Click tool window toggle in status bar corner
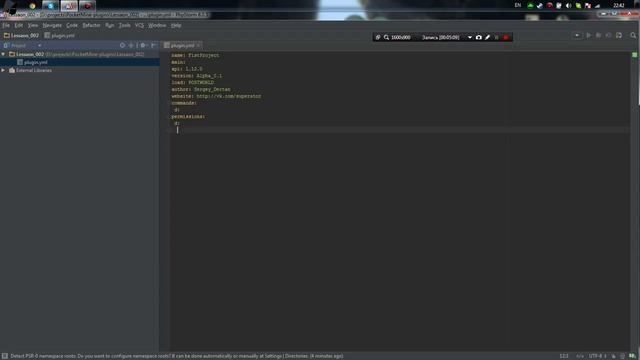Screen dimensions: 640x360 (4, 356)
